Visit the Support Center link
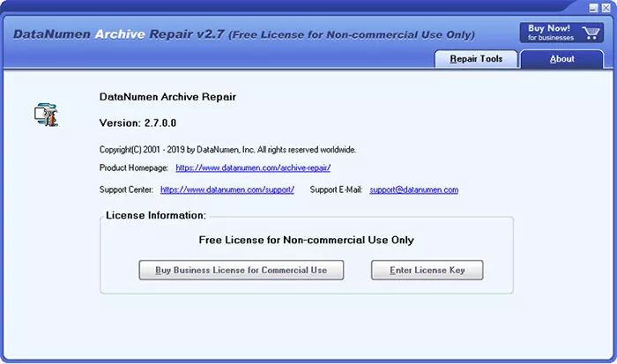 [x=227, y=189]
